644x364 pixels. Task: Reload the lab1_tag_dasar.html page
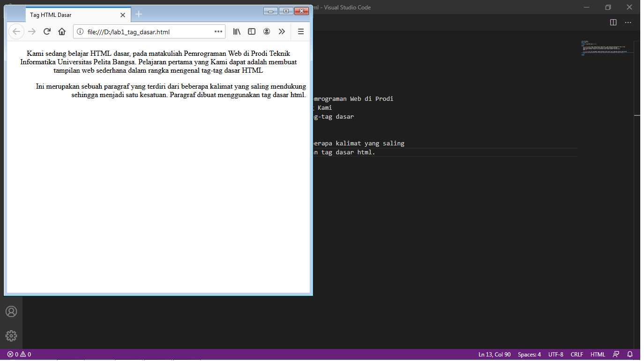click(47, 31)
